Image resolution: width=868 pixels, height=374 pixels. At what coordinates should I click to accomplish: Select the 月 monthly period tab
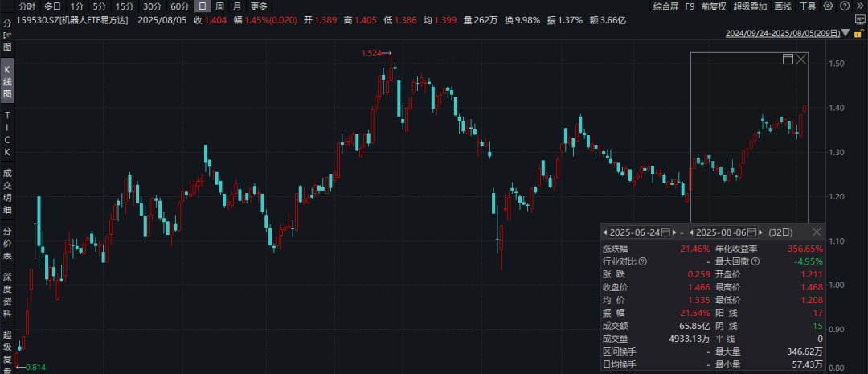click(x=237, y=6)
